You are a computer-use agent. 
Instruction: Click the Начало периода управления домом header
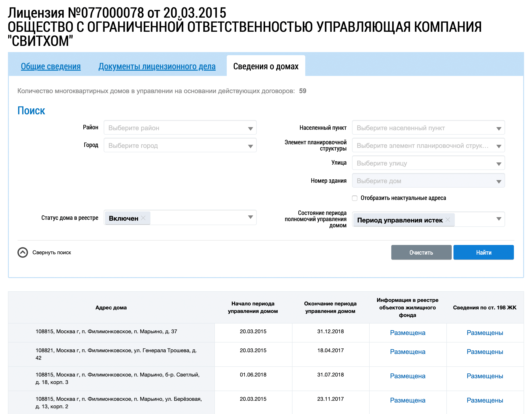[x=253, y=307]
